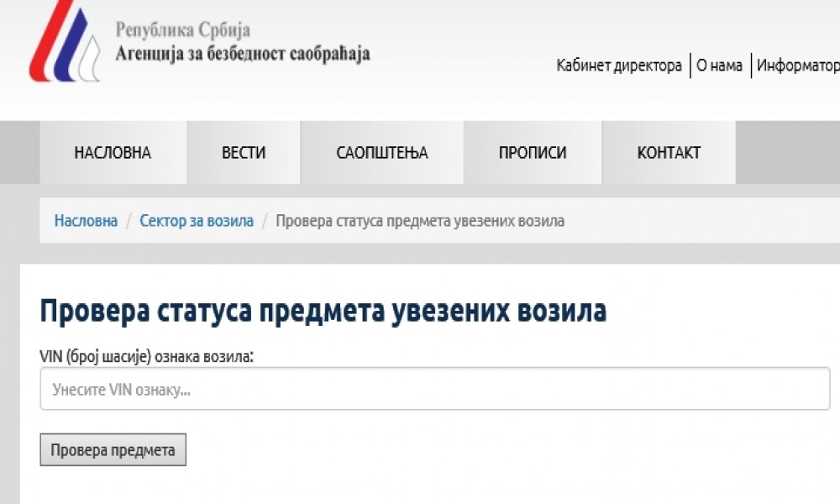Open the КОНТАКТ contact page

(x=668, y=152)
